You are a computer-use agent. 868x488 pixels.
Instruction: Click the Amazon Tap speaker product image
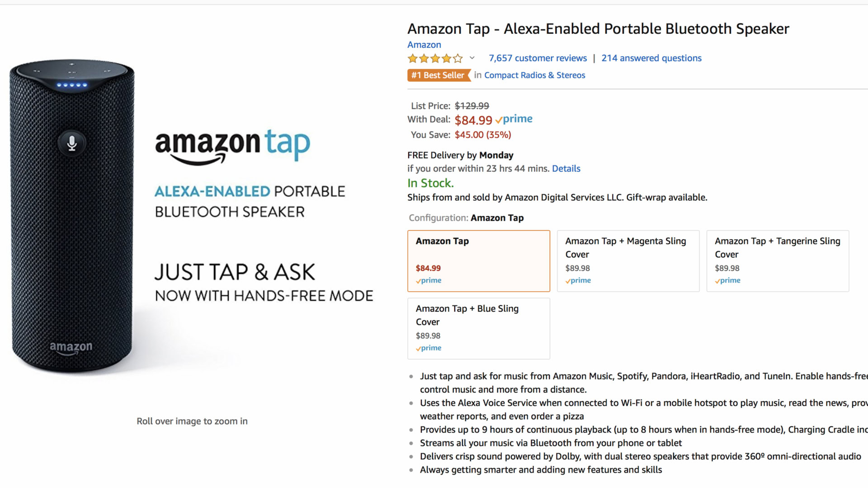pyautogui.click(x=72, y=217)
